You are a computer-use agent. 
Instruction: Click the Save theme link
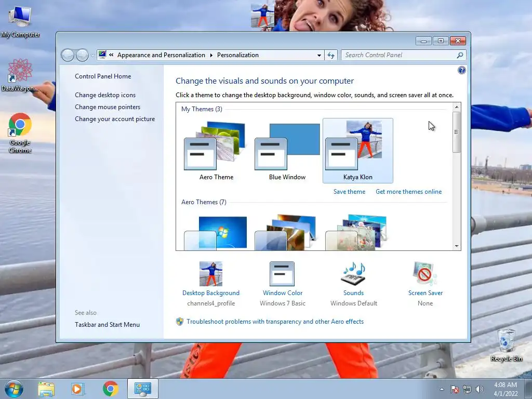click(349, 192)
